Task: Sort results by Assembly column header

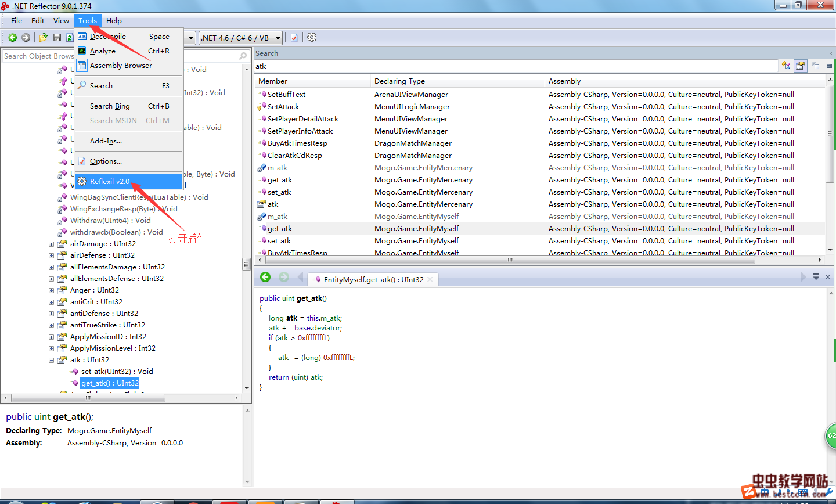Action: click(x=685, y=81)
